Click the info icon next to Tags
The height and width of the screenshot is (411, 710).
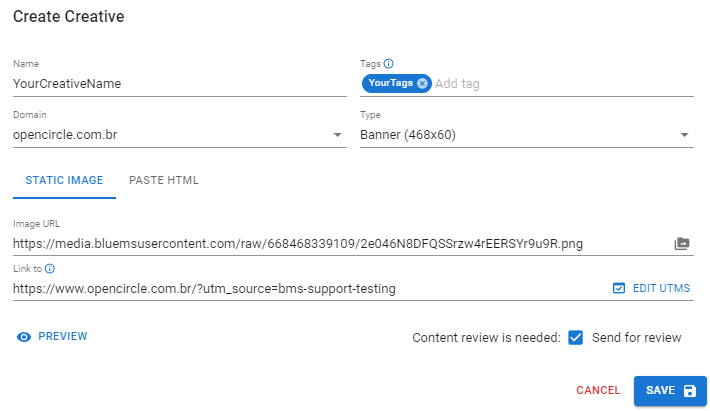coord(389,64)
